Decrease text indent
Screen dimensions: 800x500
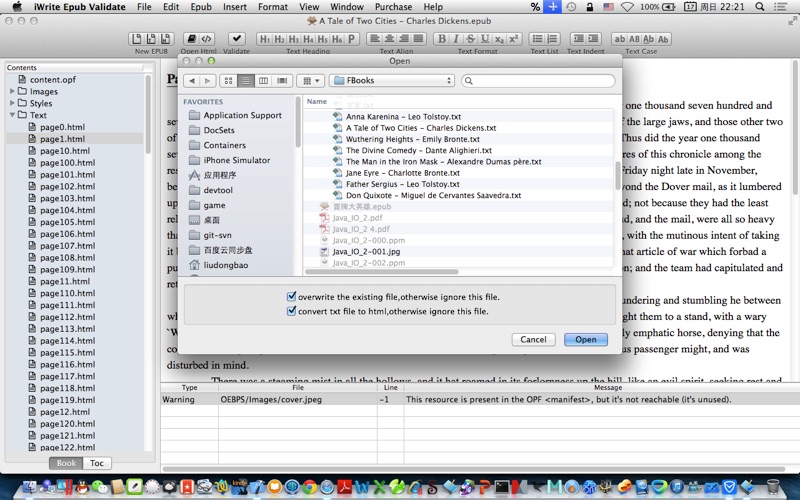pos(578,39)
